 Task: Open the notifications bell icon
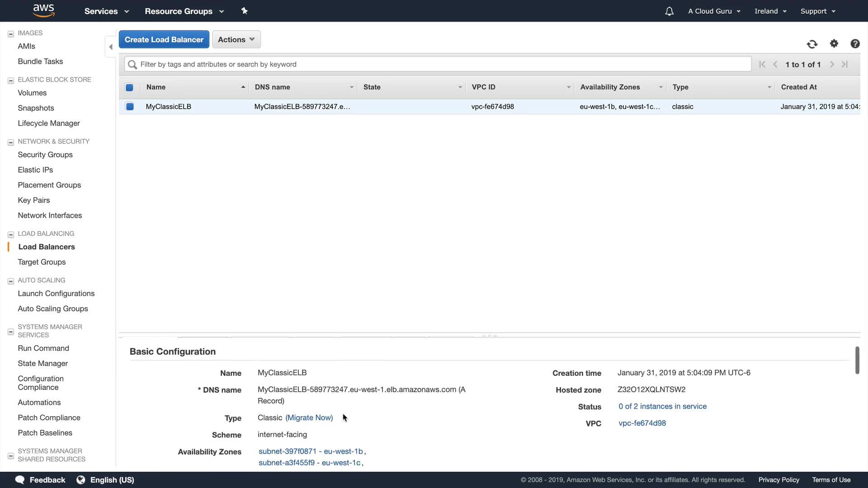tap(669, 11)
